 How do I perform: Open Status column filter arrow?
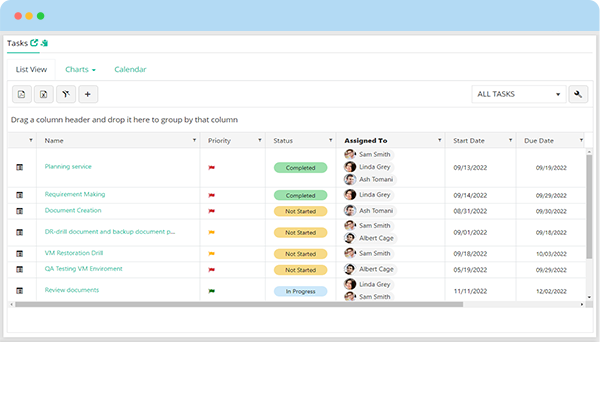coord(331,140)
